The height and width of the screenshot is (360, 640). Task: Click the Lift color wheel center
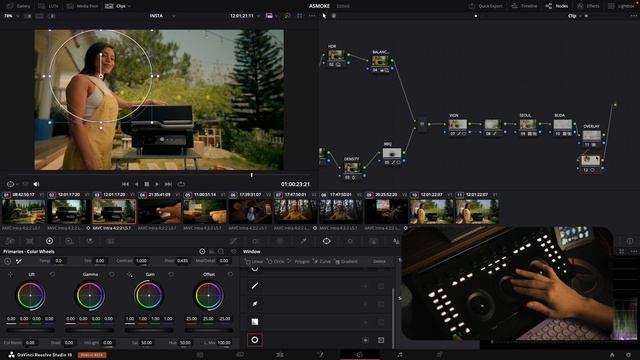(31, 295)
